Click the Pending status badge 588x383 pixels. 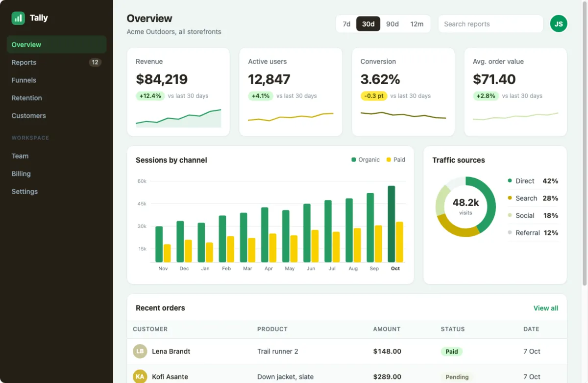457,377
